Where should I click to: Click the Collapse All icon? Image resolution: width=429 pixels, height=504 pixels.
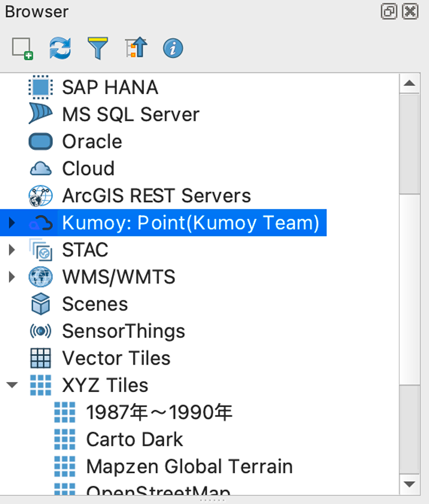coord(135,48)
